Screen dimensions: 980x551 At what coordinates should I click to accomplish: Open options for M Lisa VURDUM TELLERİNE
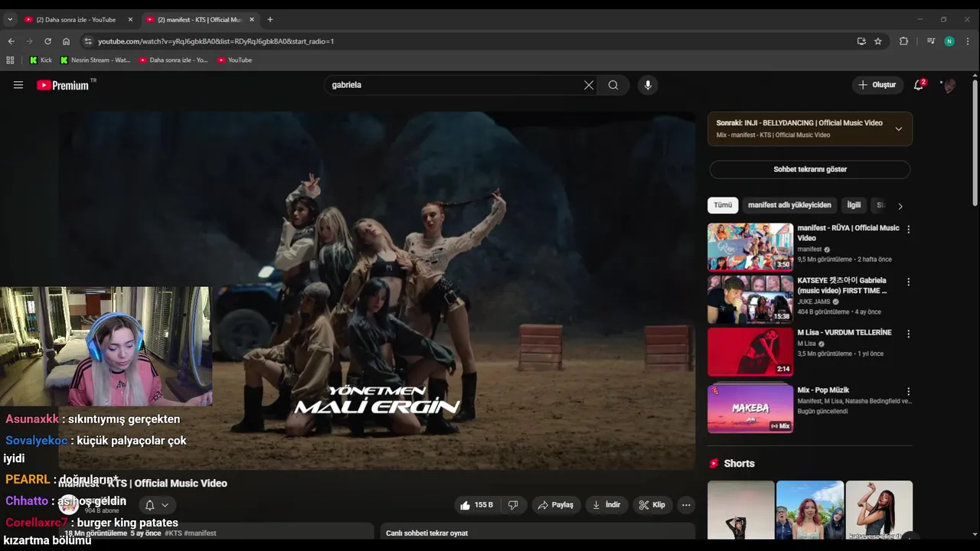click(x=909, y=334)
